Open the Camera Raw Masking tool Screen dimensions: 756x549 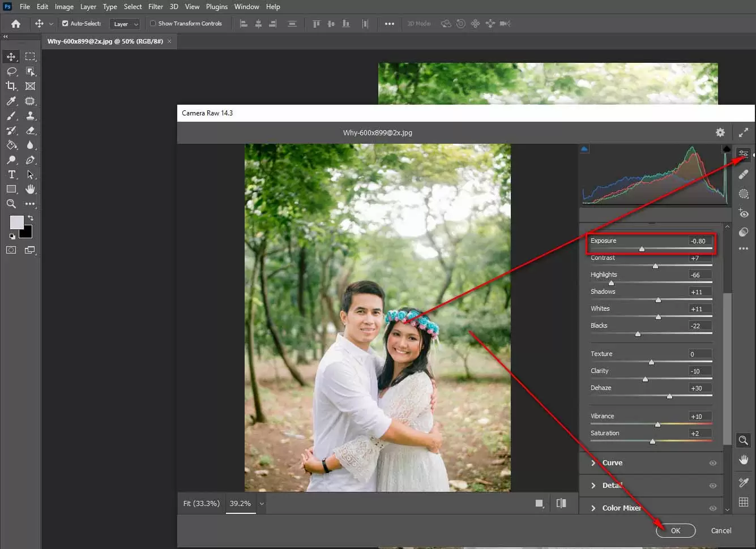[x=744, y=194]
